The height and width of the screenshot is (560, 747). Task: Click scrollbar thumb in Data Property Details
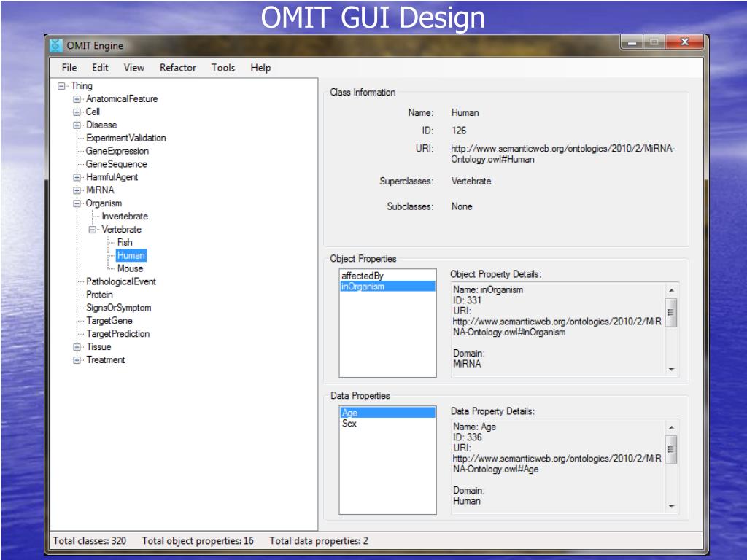[671, 449]
